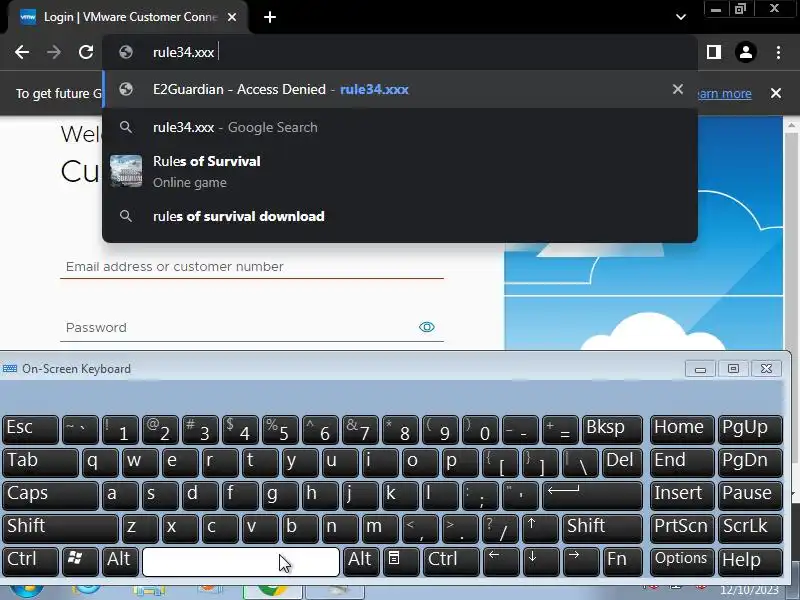The width and height of the screenshot is (800, 600).
Task: Open the Chrome profile avatar icon
Action: click(x=745, y=52)
